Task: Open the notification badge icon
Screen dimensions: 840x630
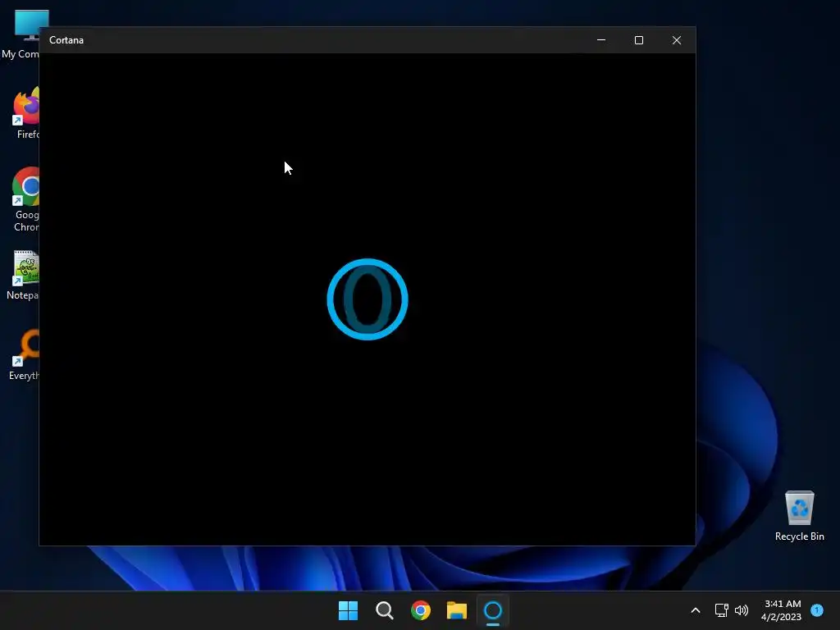Action: coord(817,609)
